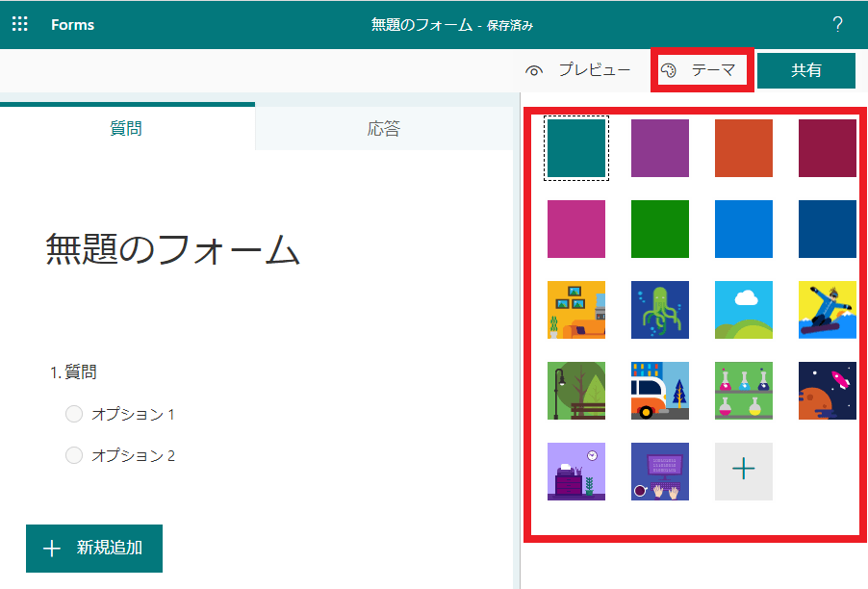Screen dimensions: 868x589
Task: Choose the green octopus theme image
Action: (660, 310)
